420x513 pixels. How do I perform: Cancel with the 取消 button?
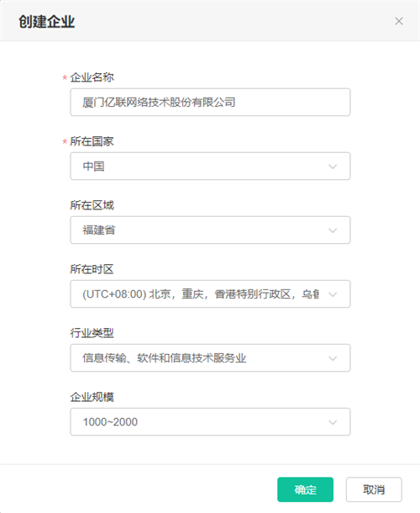point(374,489)
